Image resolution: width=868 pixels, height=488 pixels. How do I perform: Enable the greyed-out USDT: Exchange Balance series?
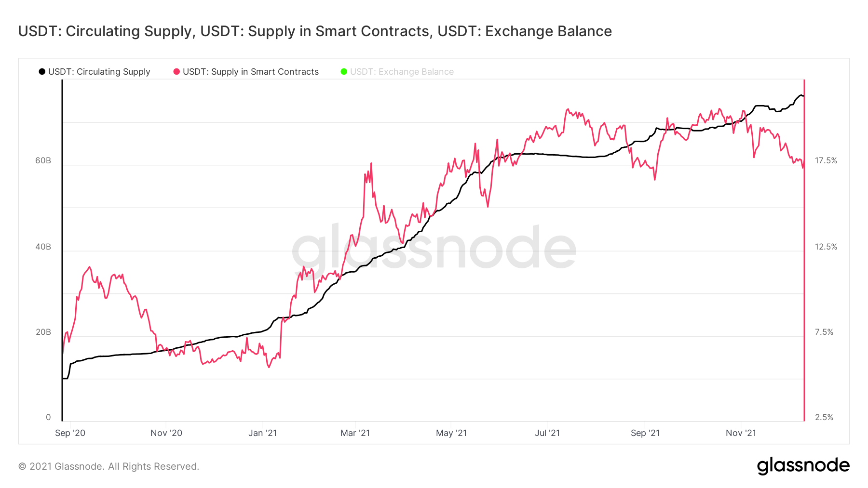coord(402,72)
